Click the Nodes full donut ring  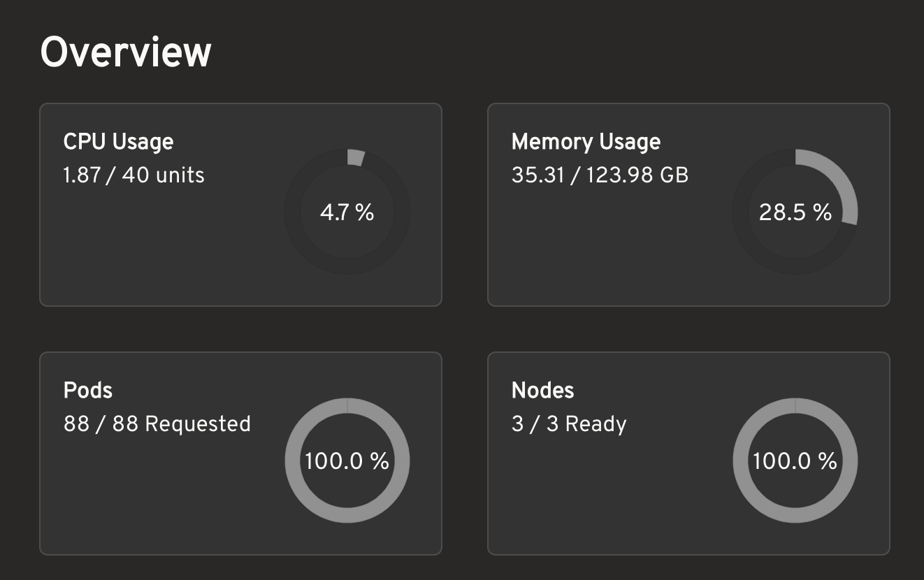(x=742, y=461)
